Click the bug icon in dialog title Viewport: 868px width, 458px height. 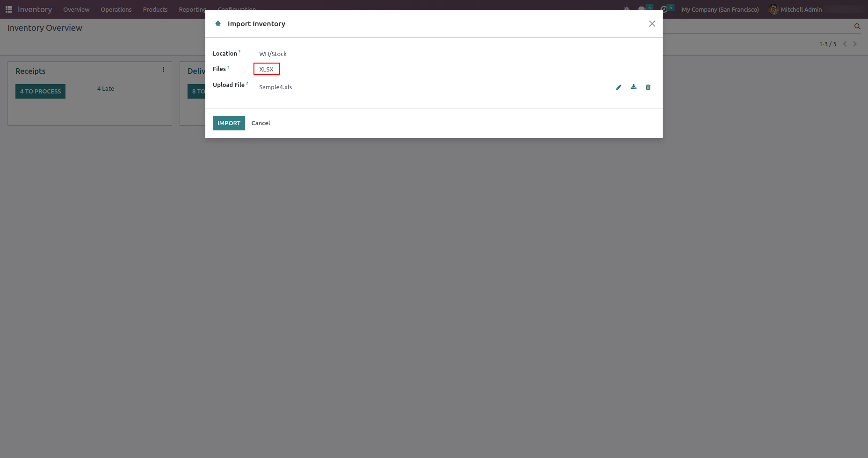tap(218, 23)
